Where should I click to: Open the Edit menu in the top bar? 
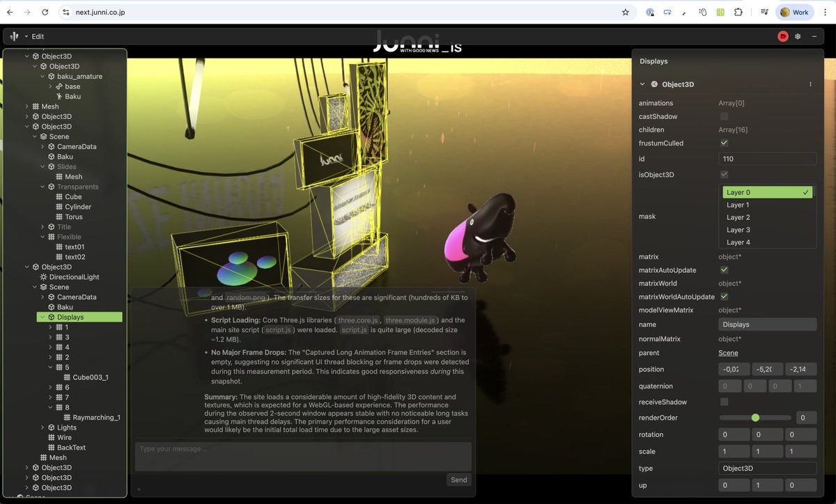[37, 36]
